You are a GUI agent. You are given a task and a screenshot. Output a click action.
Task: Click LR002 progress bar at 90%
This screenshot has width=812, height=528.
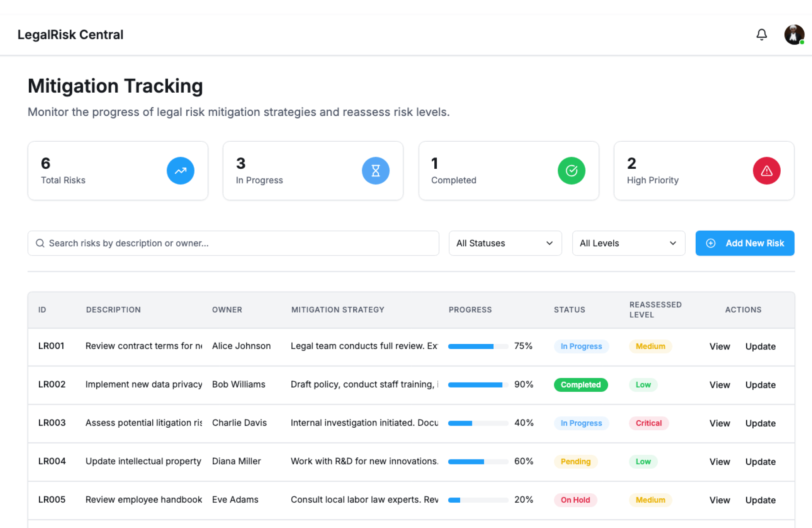coord(478,385)
